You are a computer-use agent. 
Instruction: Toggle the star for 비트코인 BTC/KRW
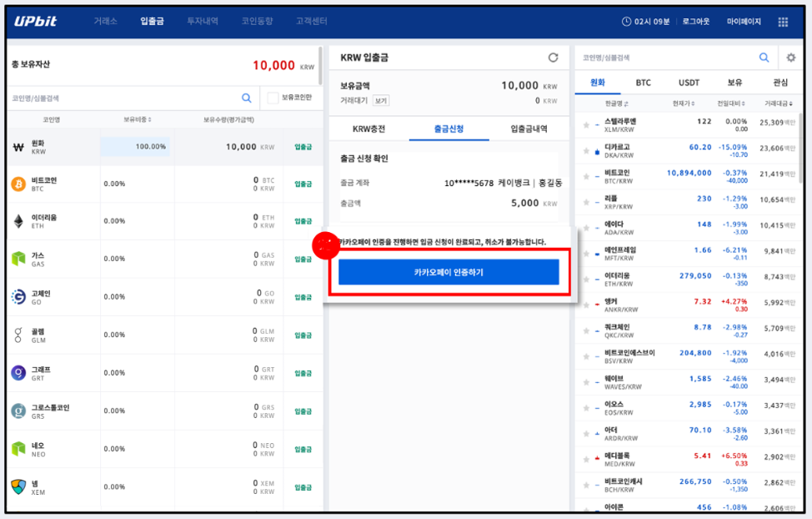(x=586, y=177)
